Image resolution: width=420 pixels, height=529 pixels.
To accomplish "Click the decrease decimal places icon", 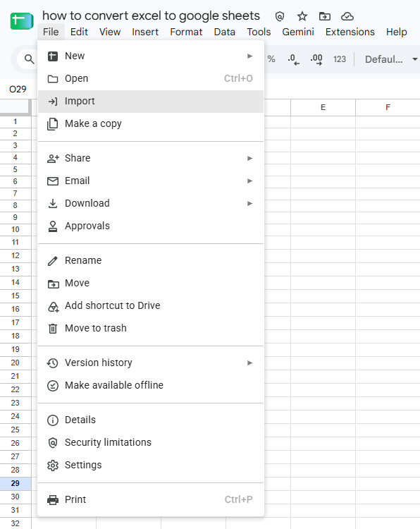I will pyautogui.click(x=293, y=59).
